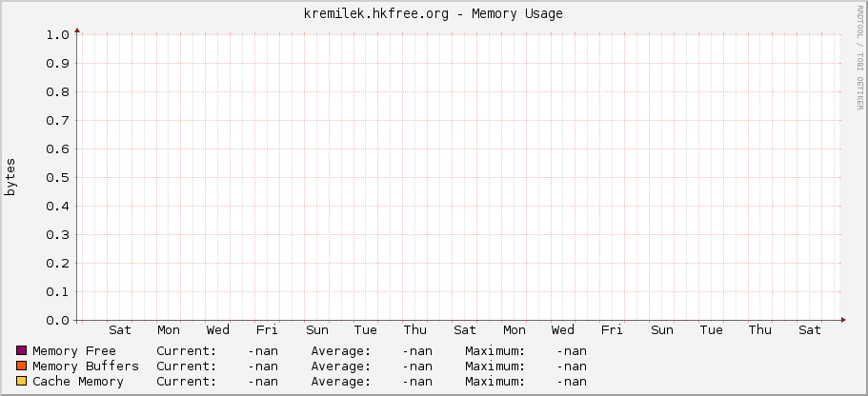
Task: Click the 0.0 value on the y-axis
Action: tap(57, 321)
